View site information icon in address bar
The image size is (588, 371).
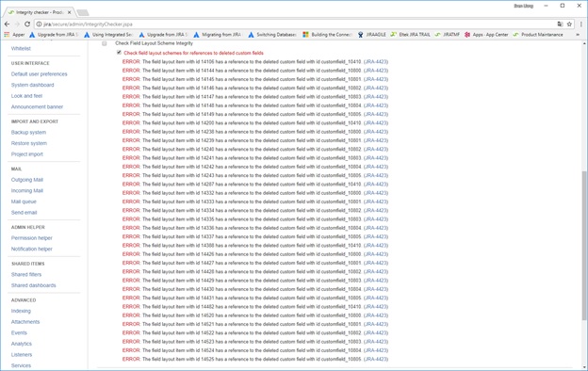coord(39,24)
